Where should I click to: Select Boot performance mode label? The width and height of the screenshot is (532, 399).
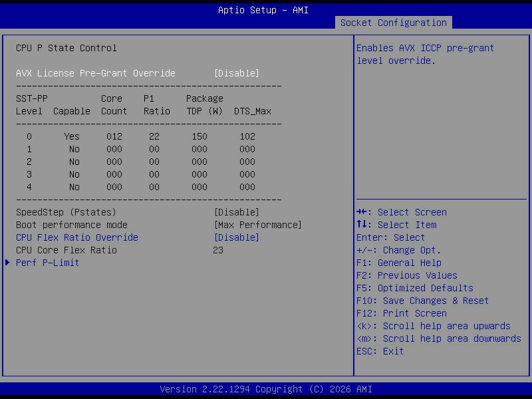(x=72, y=225)
